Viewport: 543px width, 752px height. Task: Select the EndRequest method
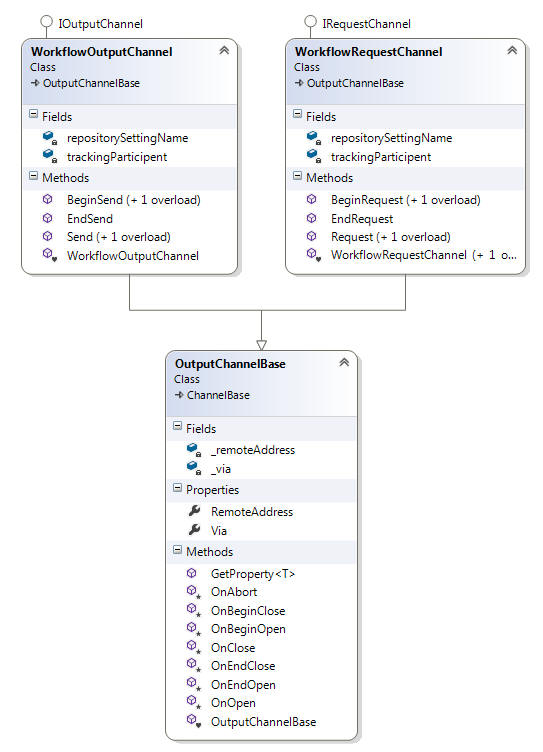[362, 219]
